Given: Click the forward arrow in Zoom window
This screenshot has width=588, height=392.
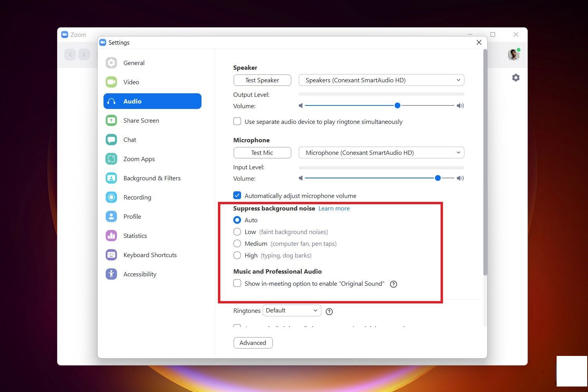Looking at the screenshot, I should coord(84,54).
